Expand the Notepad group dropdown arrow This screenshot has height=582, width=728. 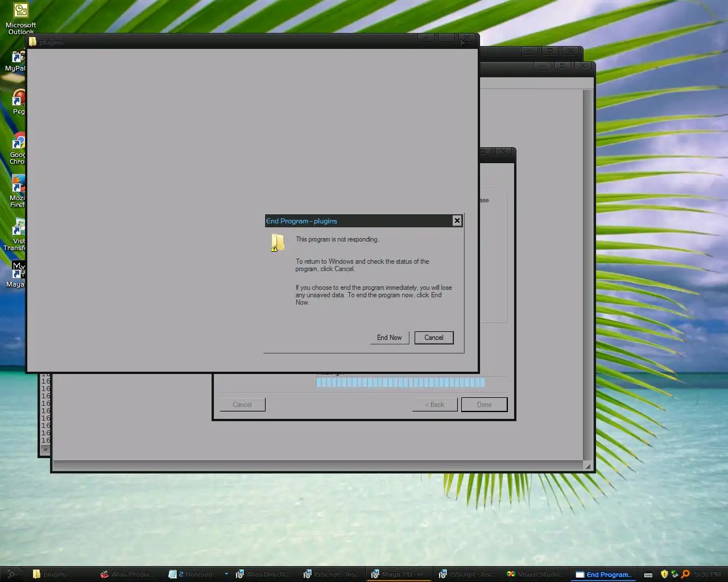(x=226, y=574)
